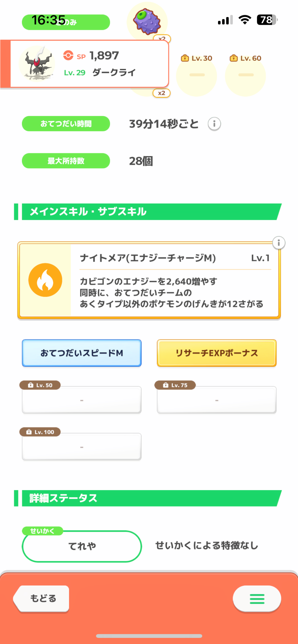
Task: Tap the locked Lv. 100 sub skill slot
Action: (x=82, y=447)
